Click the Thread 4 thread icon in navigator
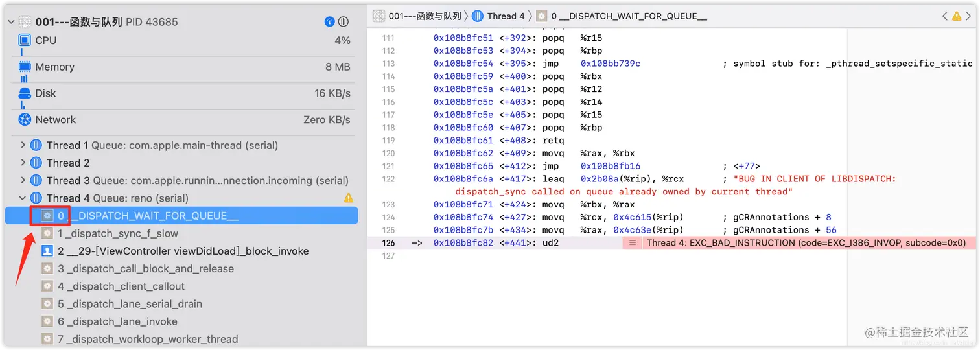Screen dimensions: 980x350 [x=36, y=198]
